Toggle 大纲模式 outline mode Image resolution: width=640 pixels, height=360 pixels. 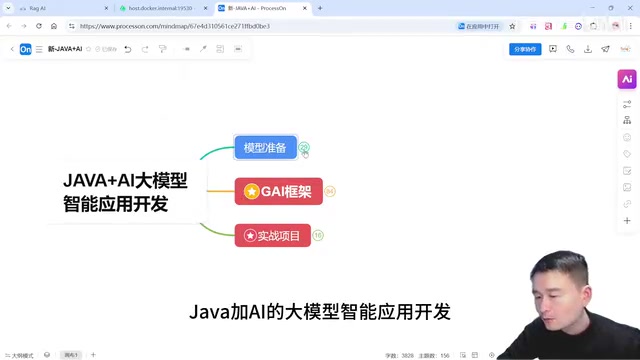pyautogui.click(x=19, y=356)
